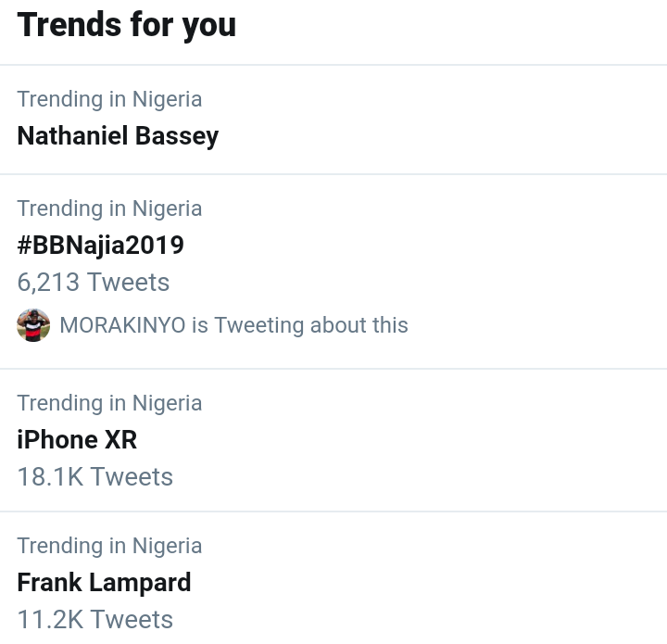This screenshot has width=667, height=644.
Task: Open the #BBNajia2019 hashtag trend
Action: click(x=100, y=246)
